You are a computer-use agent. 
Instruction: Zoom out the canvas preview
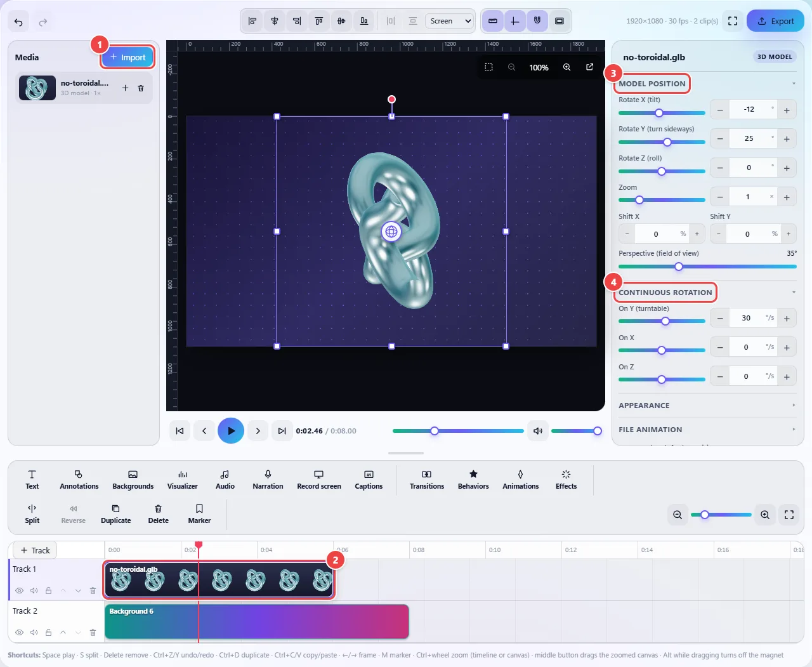[511, 67]
